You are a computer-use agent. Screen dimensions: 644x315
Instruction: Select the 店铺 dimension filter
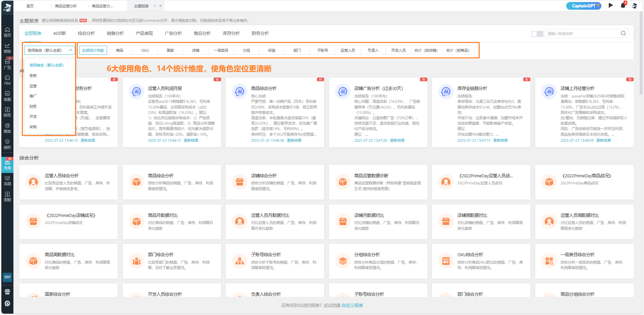click(x=196, y=50)
